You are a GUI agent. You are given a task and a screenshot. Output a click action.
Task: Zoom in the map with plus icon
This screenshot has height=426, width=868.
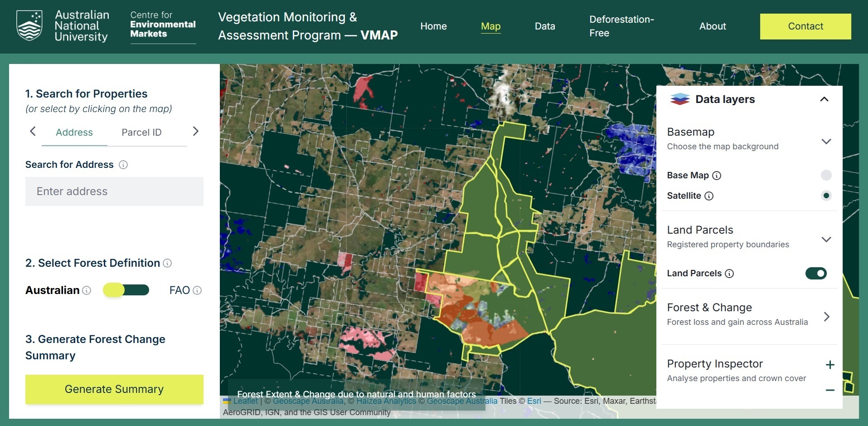830,365
